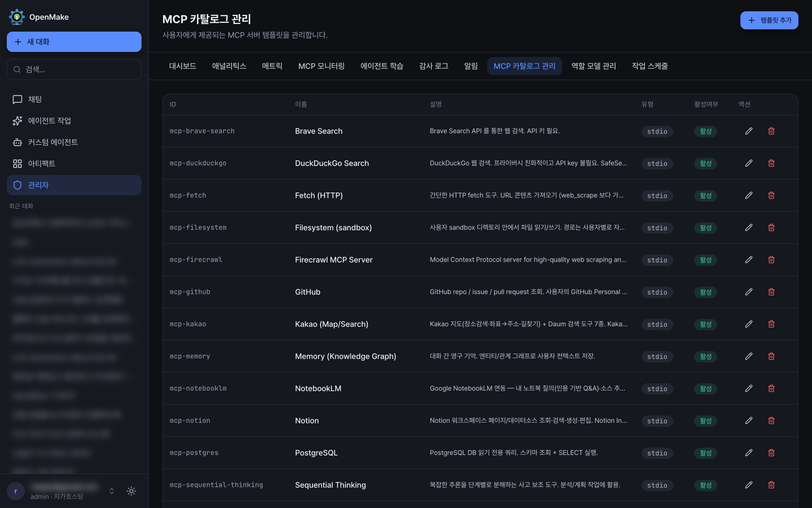Viewport: 812px width, 508px height.
Task: Click the mcp-filesystem ID cell
Action: (198, 228)
